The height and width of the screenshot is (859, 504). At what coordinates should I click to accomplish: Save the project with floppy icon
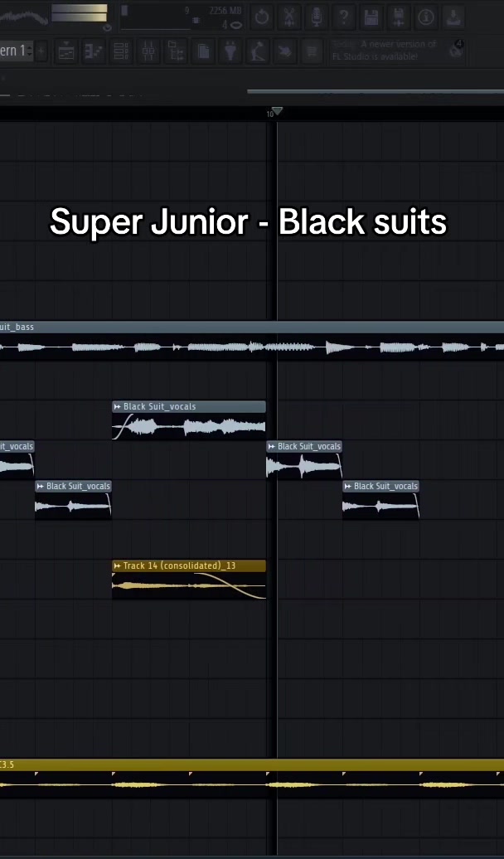371,17
